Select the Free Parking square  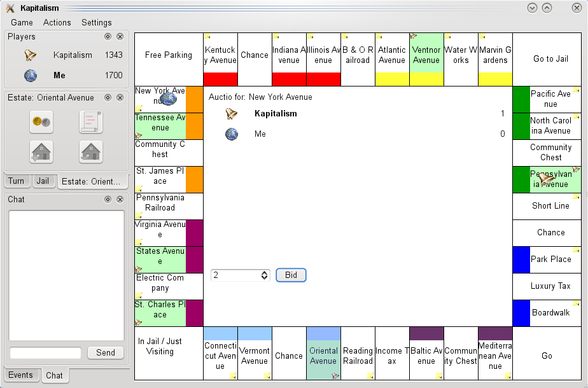click(x=169, y=59)
